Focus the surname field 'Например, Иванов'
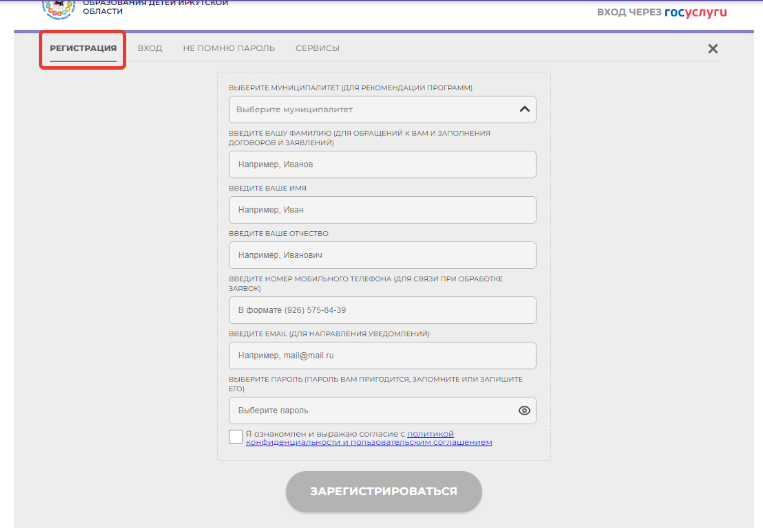The image size is (763, 531). pos(382,164)
